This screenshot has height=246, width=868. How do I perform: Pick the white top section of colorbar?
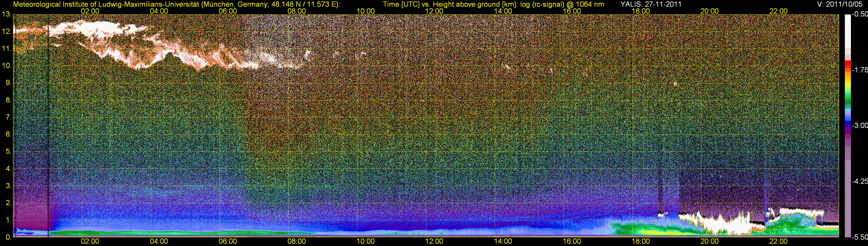tap(847, 30)
